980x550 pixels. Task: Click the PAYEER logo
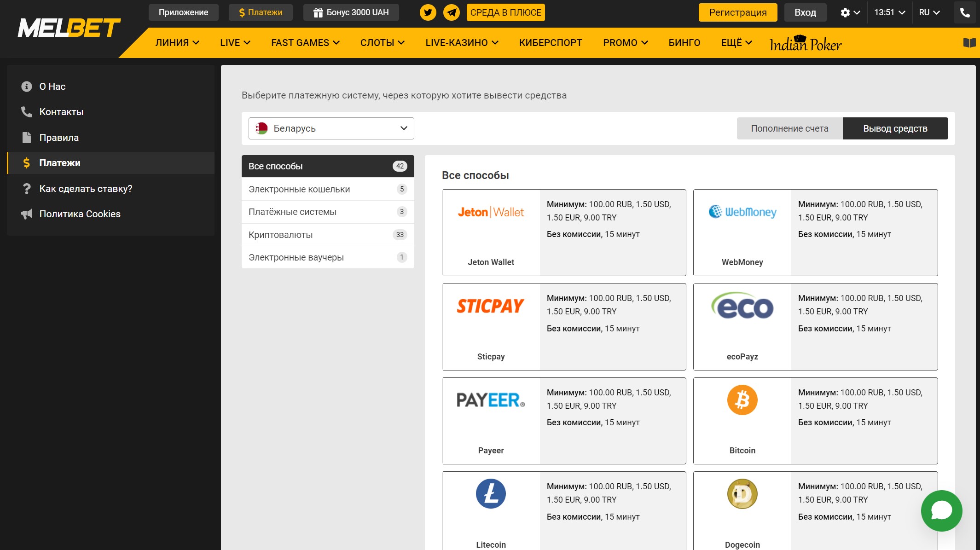click(491, 400)
